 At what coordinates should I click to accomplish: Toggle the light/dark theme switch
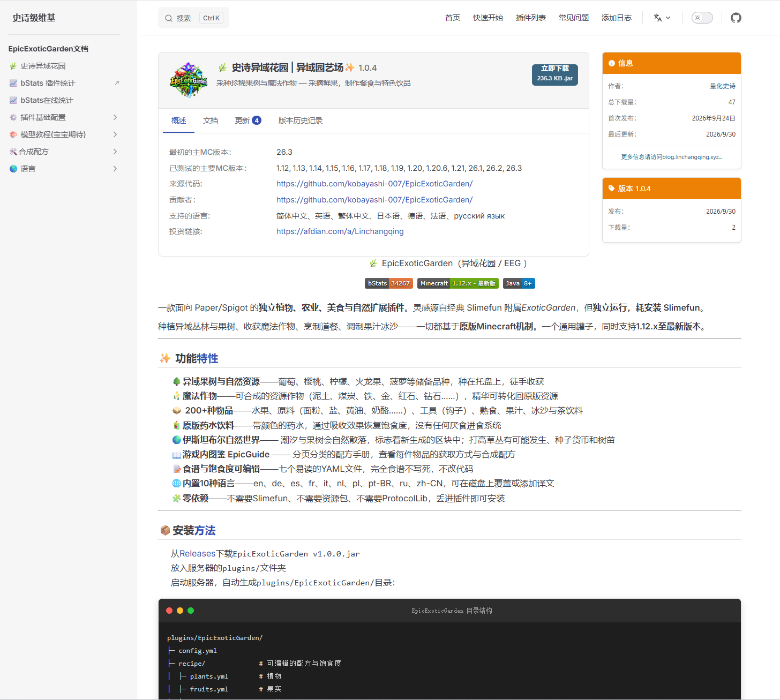(x=702, y=18)
